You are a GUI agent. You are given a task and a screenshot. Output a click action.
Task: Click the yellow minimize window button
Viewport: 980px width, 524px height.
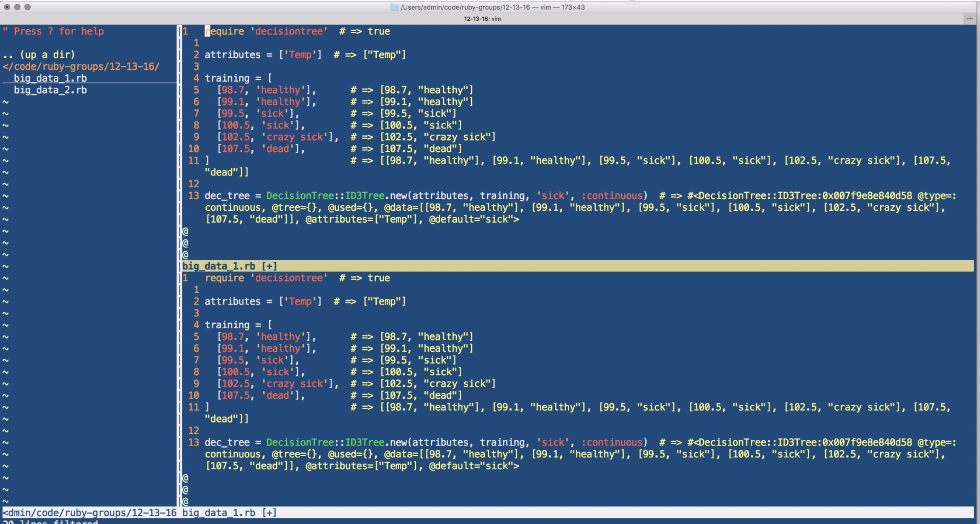pos(17,7)
